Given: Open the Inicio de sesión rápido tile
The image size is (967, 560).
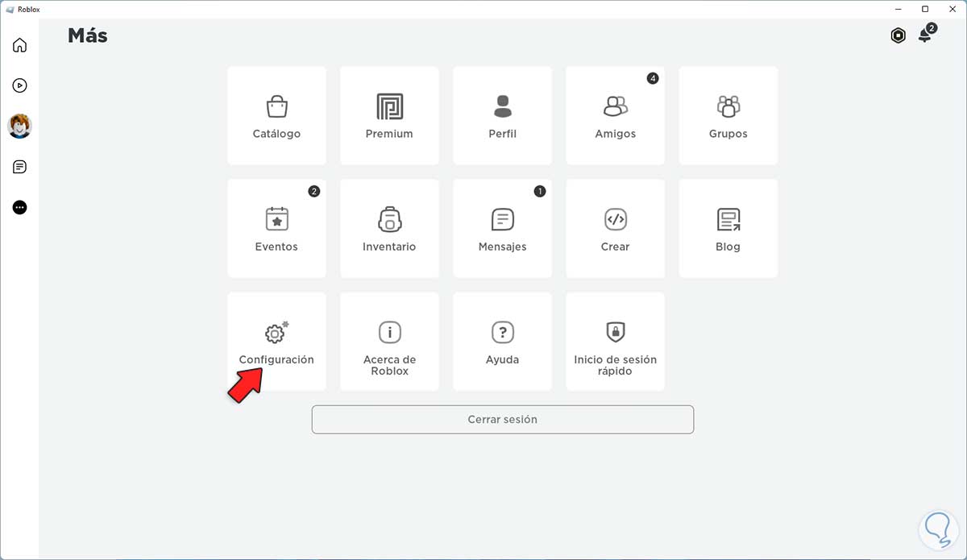Looking at the screenshot, I should click(615, 342).
